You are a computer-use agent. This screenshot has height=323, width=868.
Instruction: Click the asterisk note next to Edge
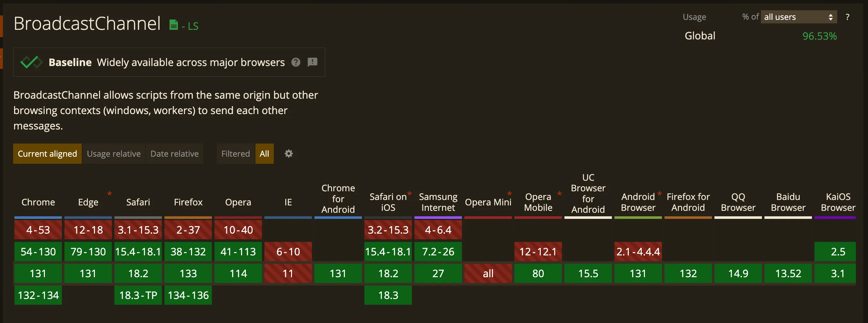click(109, 194)
